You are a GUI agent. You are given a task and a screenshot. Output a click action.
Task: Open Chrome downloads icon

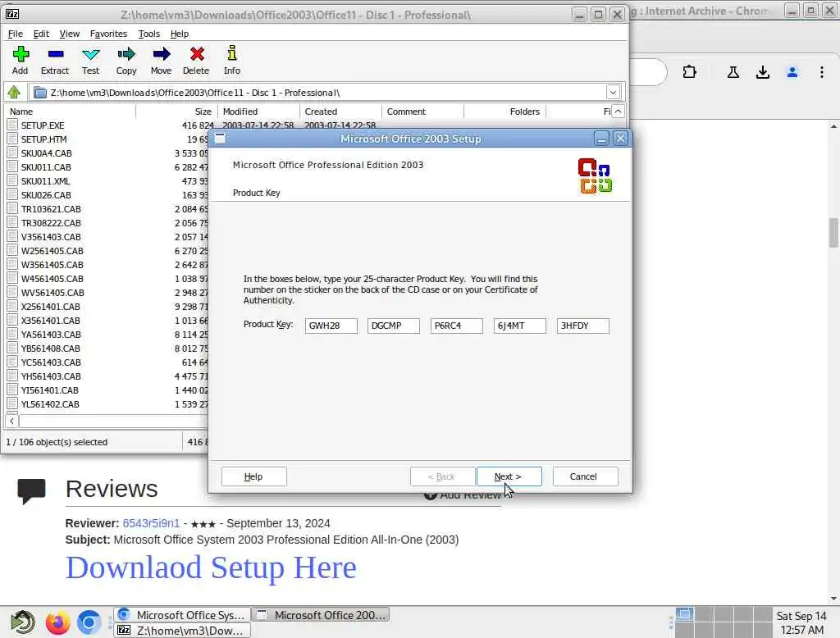coord(762,72)
